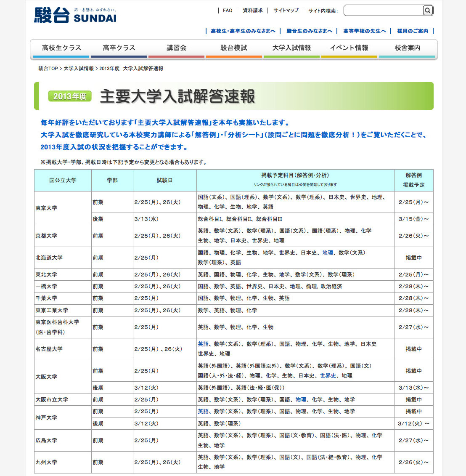466x476 pixels.
Task: Open the 資料請求 link
Action: click(253, 11)
